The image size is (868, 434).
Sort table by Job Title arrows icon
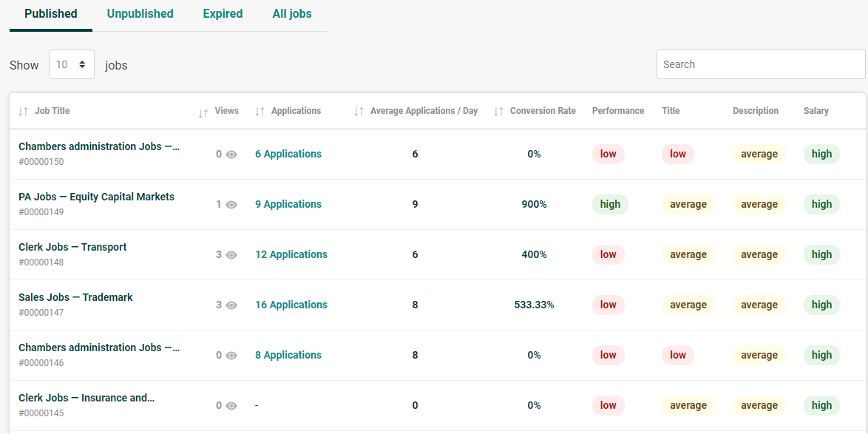point(23,111)
